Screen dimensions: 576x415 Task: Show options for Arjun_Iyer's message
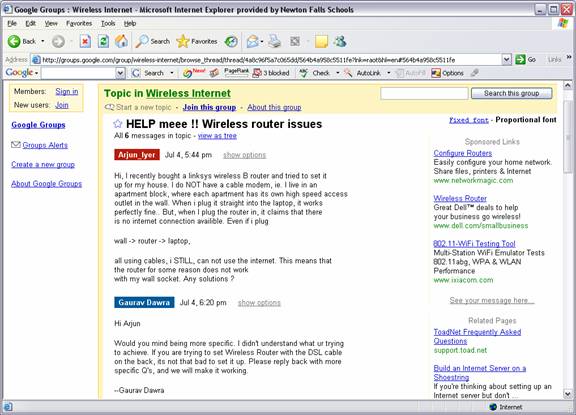244,155
